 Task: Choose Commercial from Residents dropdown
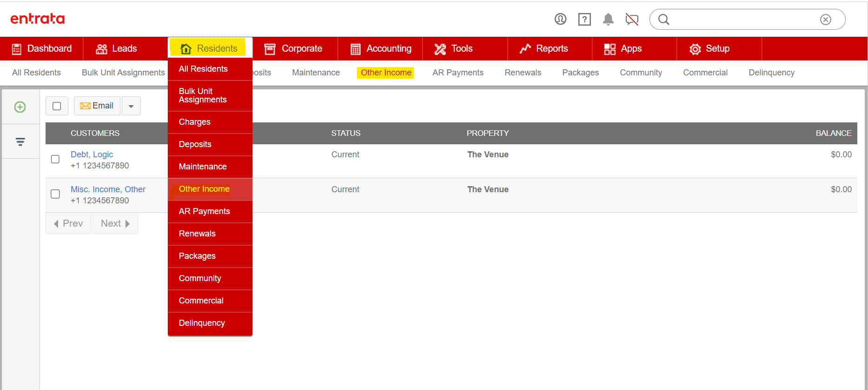click(x=210, y=301)
